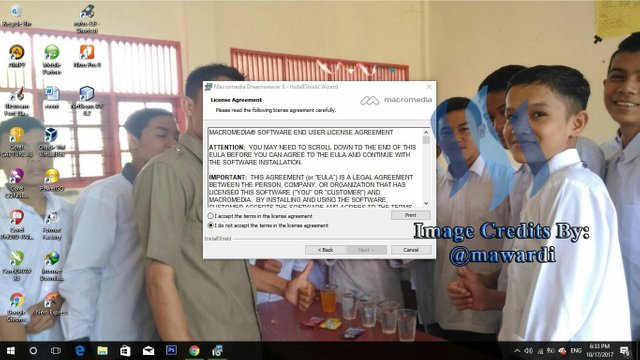Screen dimensions: 640x360
Task: Select the desktop shortcut right of Recycle Bin
Action: pos(87,18)
